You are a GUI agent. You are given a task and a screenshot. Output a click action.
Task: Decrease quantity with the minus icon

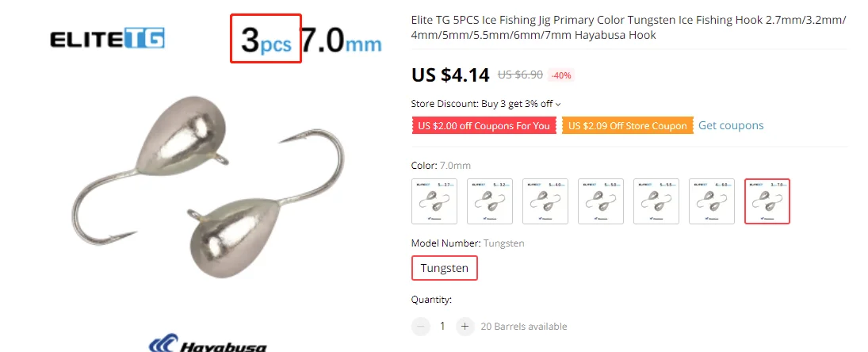(421, 327)
